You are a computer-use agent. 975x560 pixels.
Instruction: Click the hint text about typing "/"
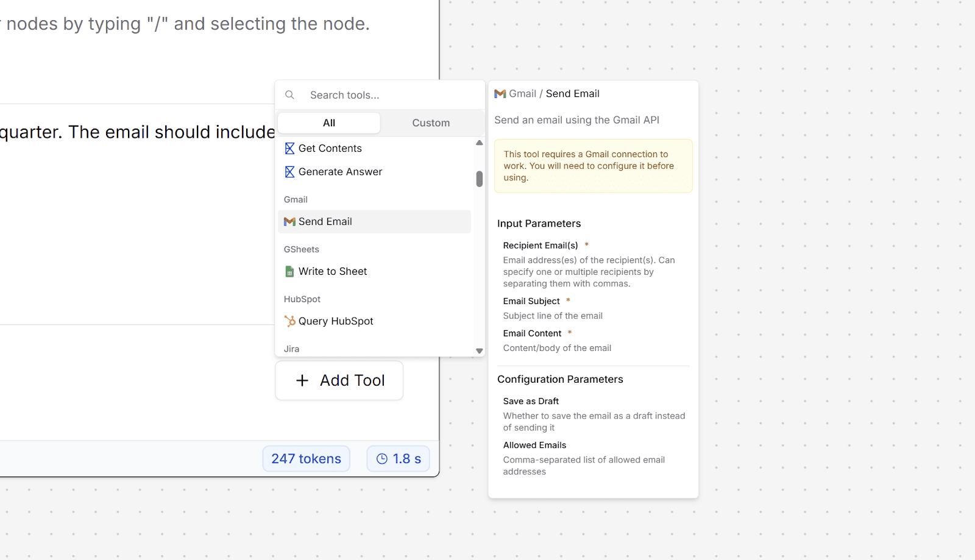[x=185, y=24]
